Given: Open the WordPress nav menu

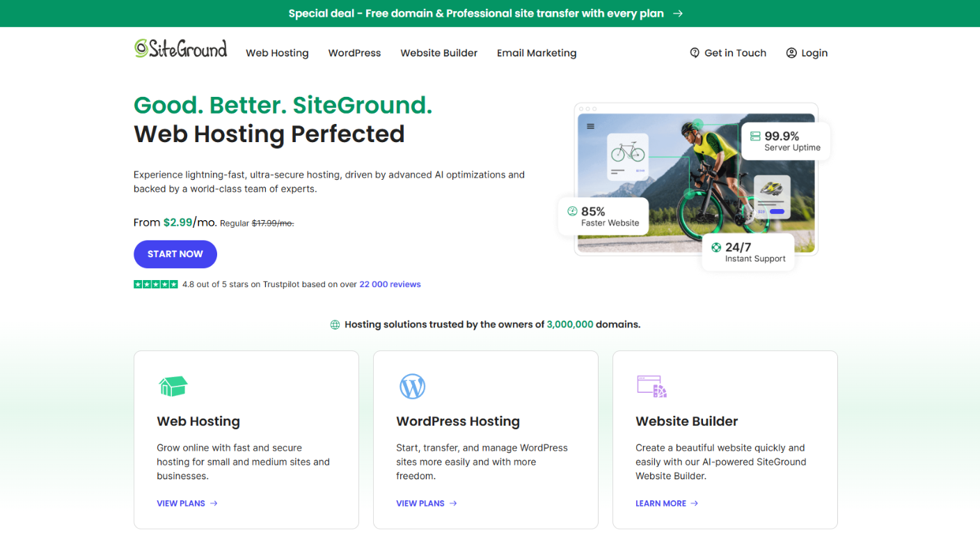Looking at the screenshot, I should point(354,53).
